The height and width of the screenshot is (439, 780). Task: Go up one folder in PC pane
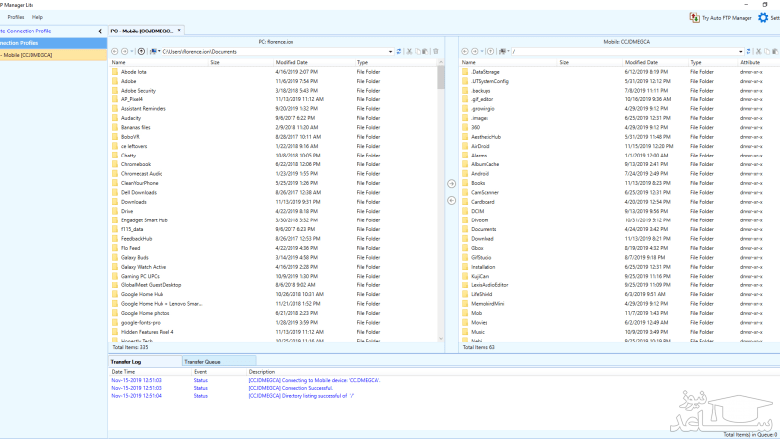pyautogui.click(x=141, y=51)
